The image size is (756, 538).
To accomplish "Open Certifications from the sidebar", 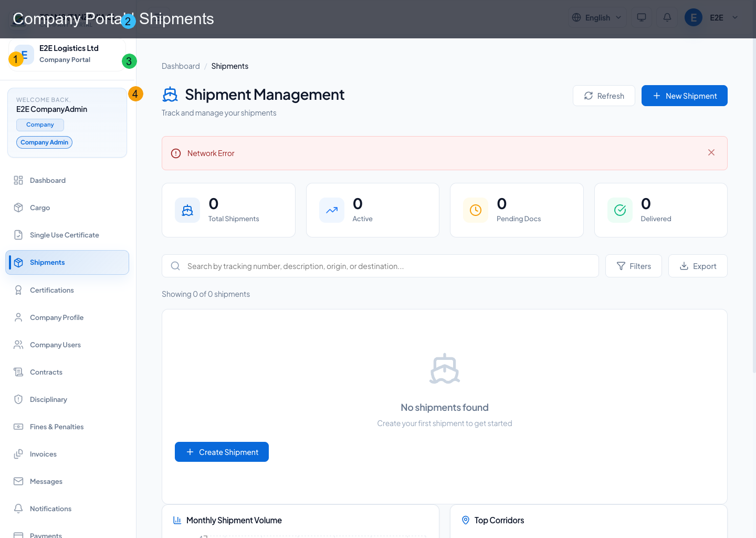I will tap(67, 290).
